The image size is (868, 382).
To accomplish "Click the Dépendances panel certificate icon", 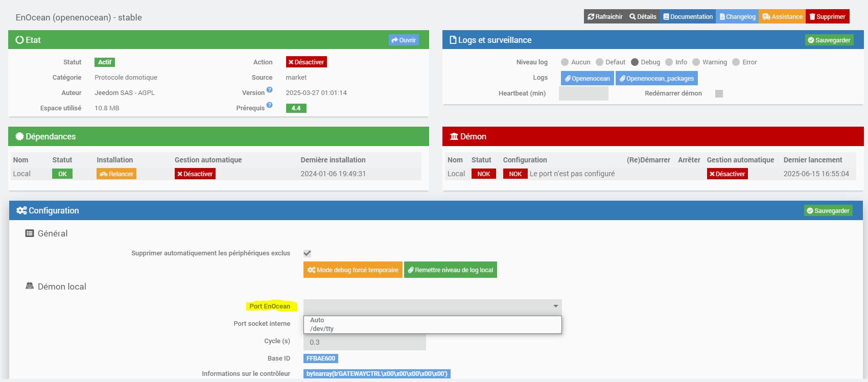I will click(x=19, y=136).
